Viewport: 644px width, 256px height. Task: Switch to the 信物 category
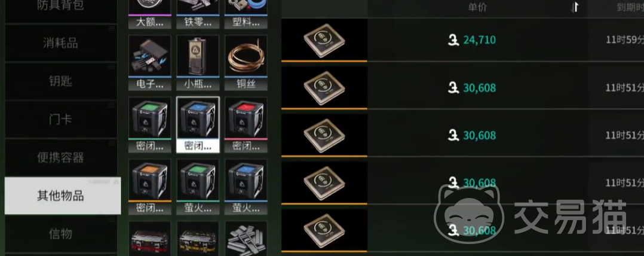[x=61, y=234]
